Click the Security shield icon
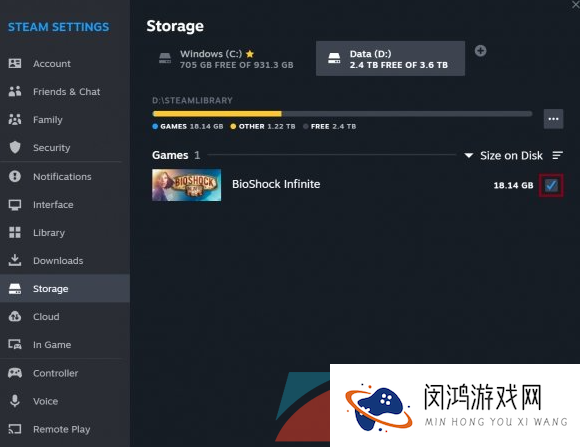This screenshot has width=580, height=447. pos(15,147)
